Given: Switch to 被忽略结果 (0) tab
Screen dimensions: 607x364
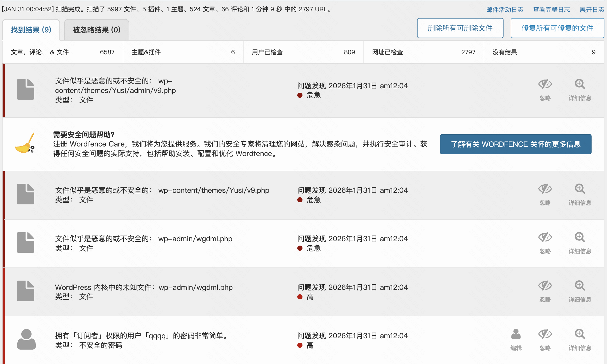Looking at the screenshot, I should [97, 30].
